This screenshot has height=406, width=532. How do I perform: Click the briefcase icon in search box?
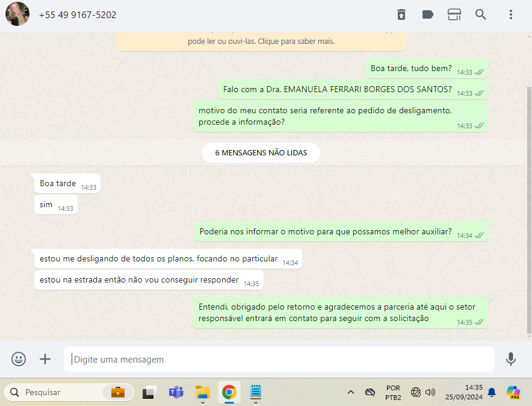click(118, 392)
